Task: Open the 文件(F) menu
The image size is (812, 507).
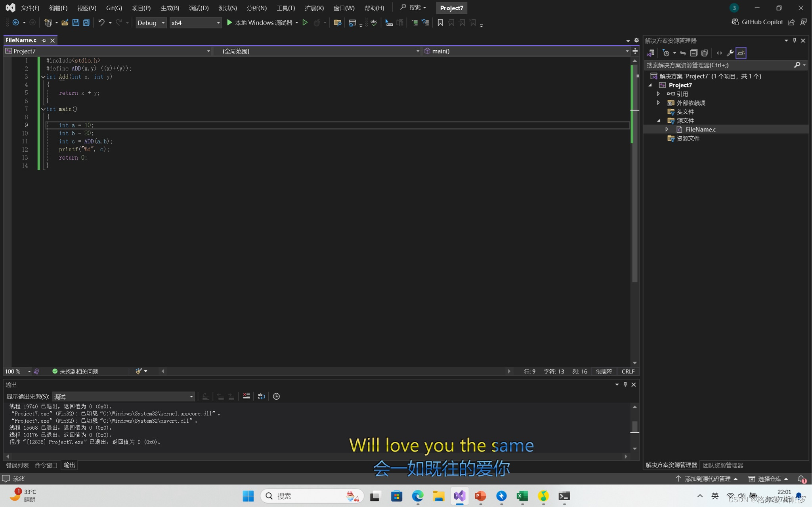Action: [30, 8]
